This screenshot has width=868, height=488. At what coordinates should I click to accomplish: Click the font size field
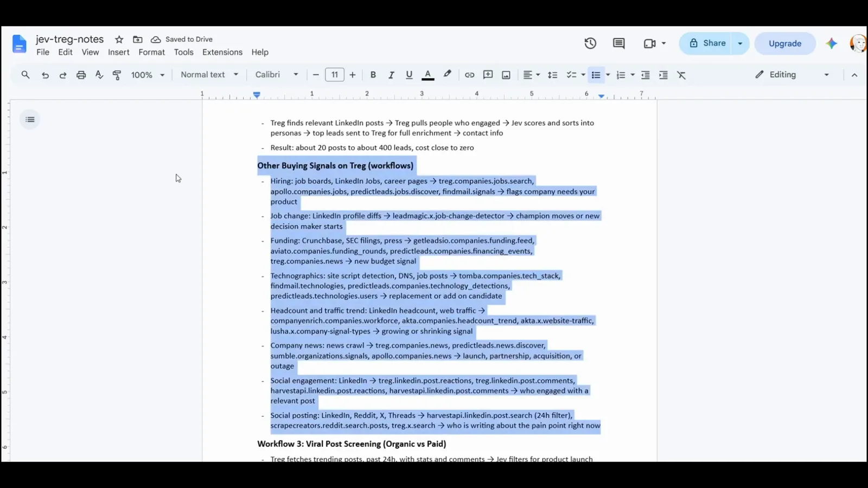[x=335, y=75]
